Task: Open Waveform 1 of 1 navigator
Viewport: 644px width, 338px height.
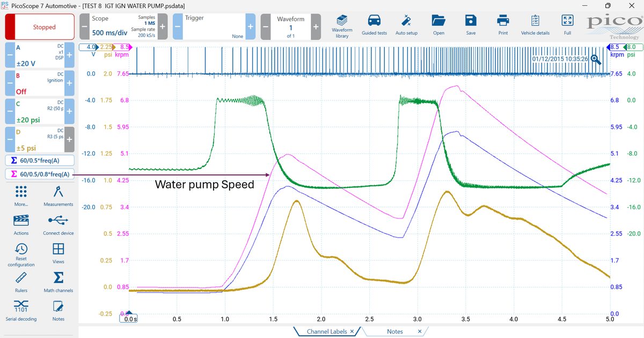Action: tap(291, 27)
